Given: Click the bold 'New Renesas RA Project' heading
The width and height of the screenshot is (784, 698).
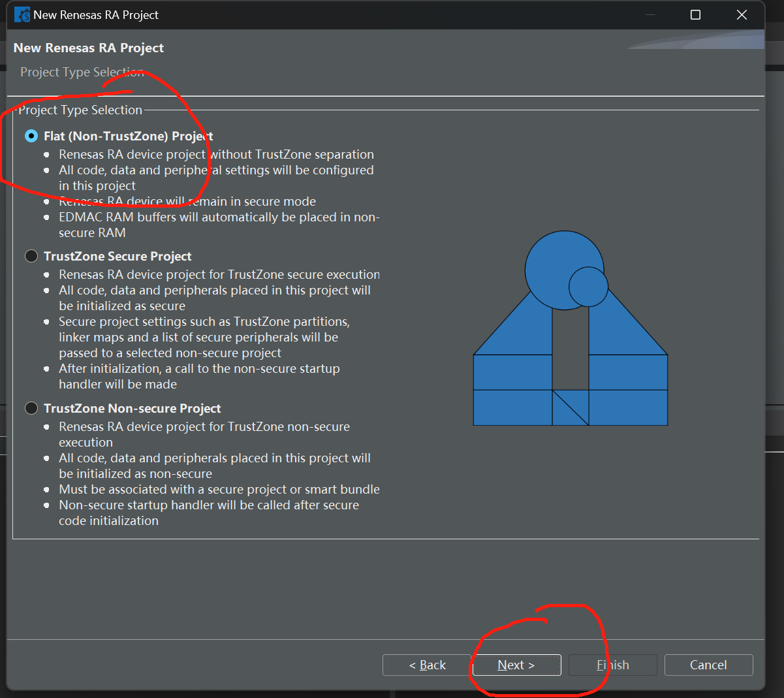Looking at the screenshot, I should pos(89,48).
